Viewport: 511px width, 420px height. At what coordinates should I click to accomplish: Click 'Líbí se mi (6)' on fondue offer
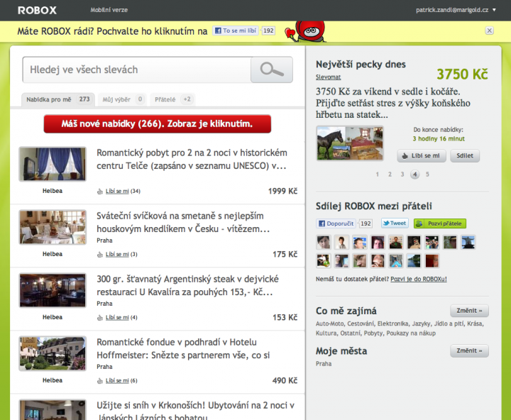click(121, 381)
